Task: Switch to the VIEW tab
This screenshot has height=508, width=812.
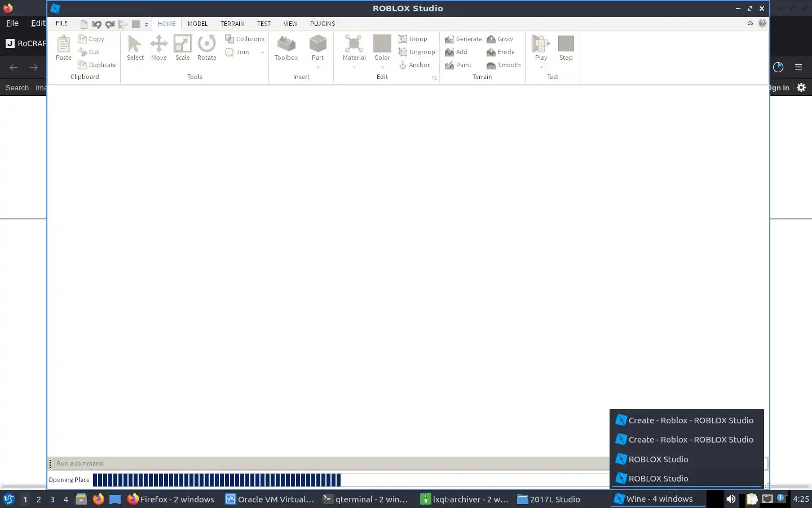Action: pyautogui.click(x=290, y=24)
